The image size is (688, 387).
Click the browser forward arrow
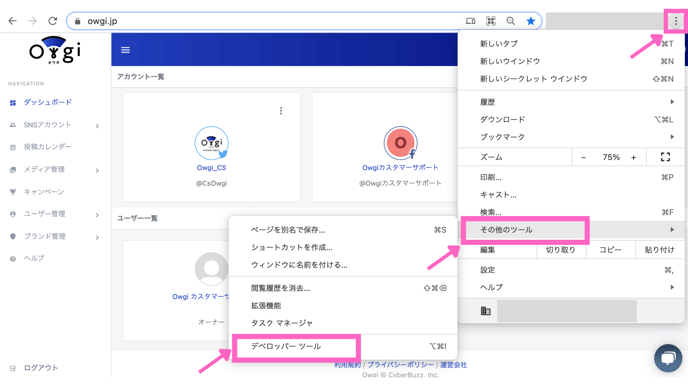(x=32, y=21)
